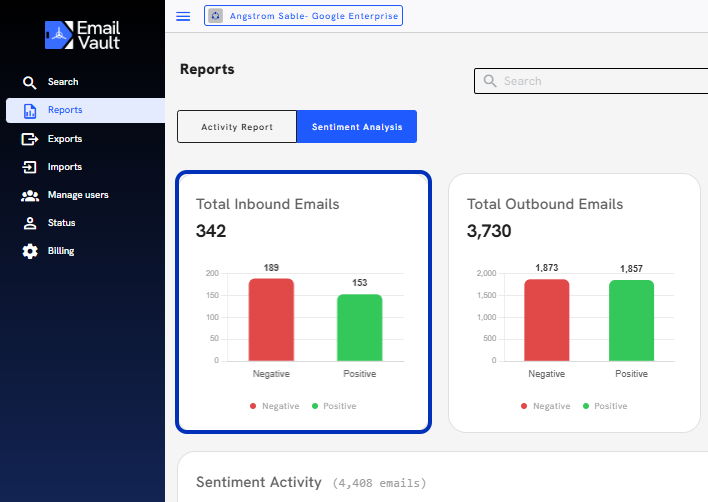Click the Manage users people icon
Viewport: 708px width, 502px height.
[x=30, y=195]
